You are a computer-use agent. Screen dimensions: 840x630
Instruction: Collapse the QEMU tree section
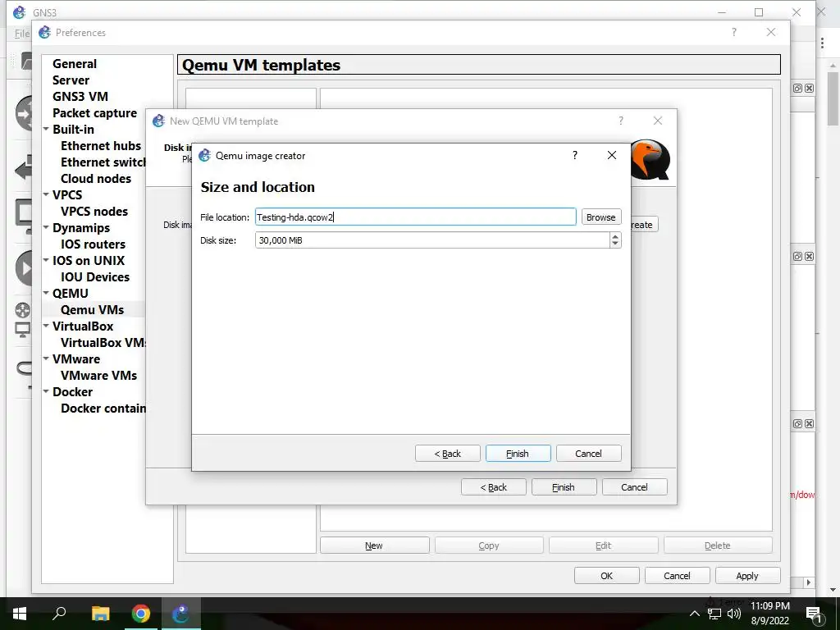[x=46, y=294]
